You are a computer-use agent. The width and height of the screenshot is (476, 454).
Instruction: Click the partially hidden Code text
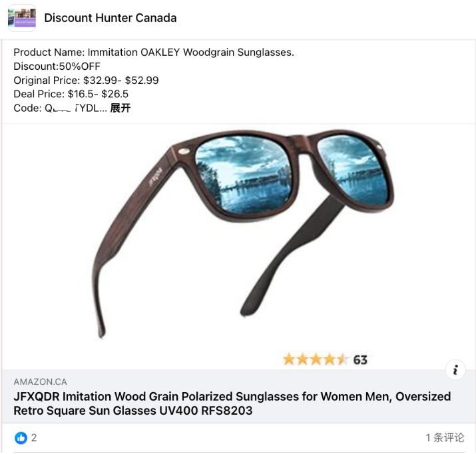(x=61, y=108)
